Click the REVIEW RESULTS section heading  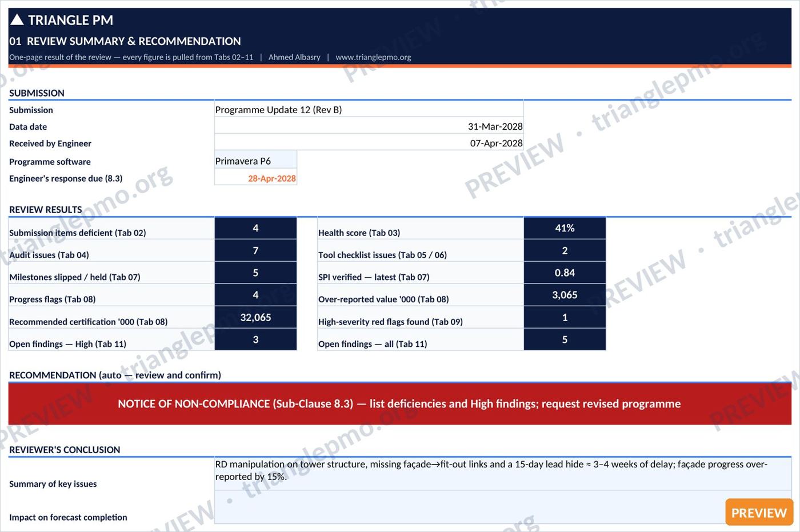click(x=46, y=210)
